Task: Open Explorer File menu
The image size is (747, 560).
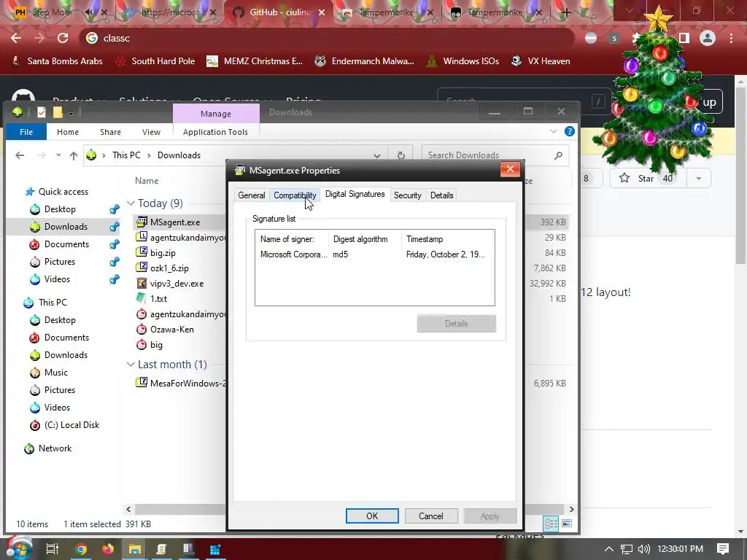Action: tap(26, 132)
